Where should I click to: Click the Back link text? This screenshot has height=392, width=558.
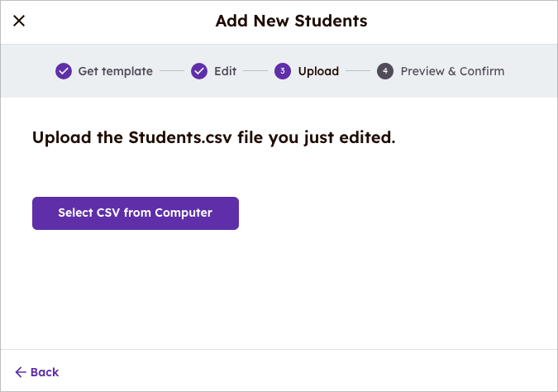45,372
